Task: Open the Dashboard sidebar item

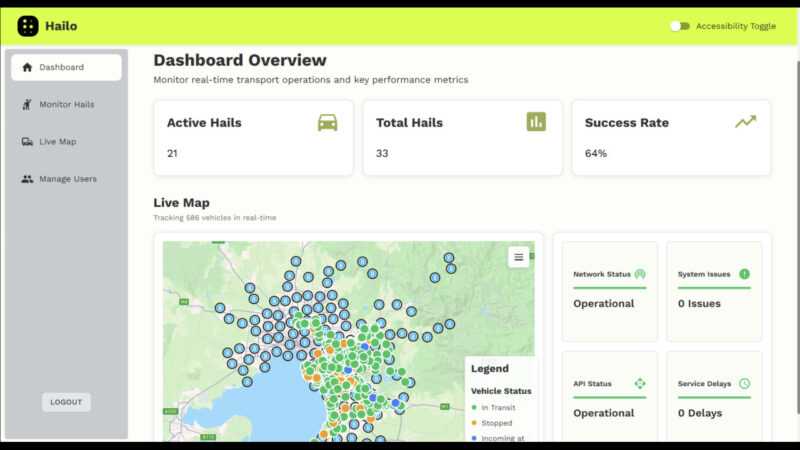Action: 66,67
